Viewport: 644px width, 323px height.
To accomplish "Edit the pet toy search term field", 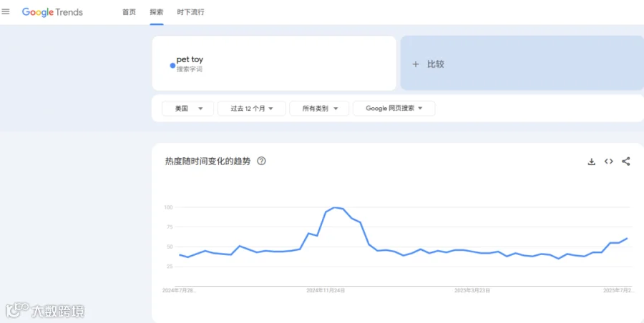I will (x=274, y=63).
